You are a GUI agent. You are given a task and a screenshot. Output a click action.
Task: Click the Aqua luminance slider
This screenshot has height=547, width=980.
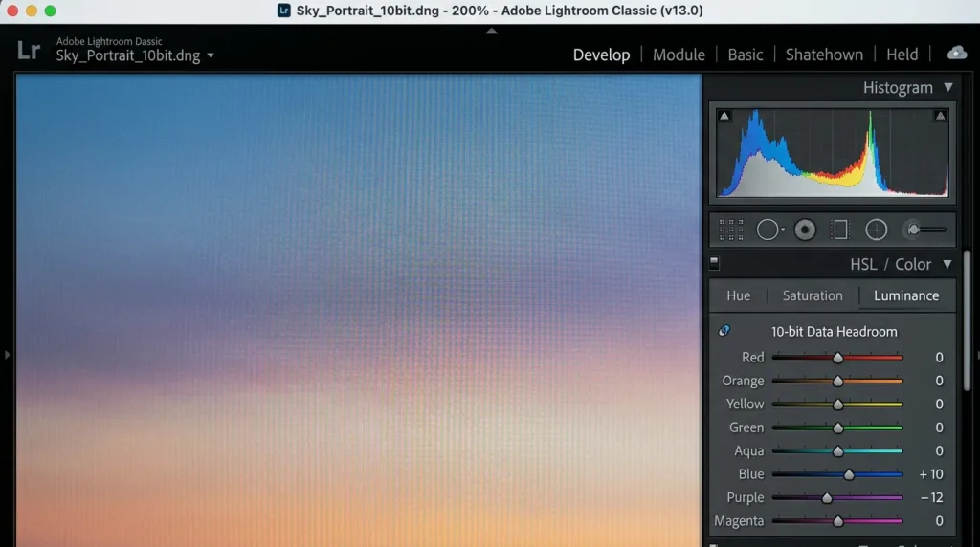pos(837,450)
